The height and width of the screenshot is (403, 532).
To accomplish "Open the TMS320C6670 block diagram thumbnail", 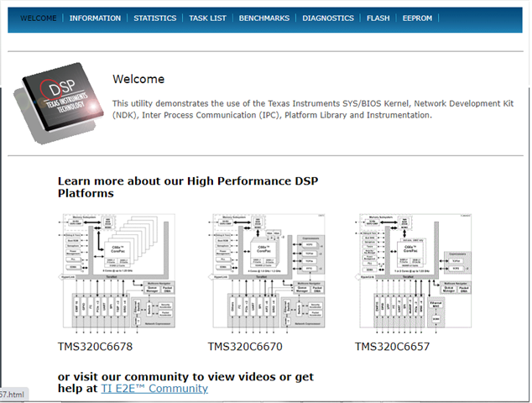I will coord(267,273).
